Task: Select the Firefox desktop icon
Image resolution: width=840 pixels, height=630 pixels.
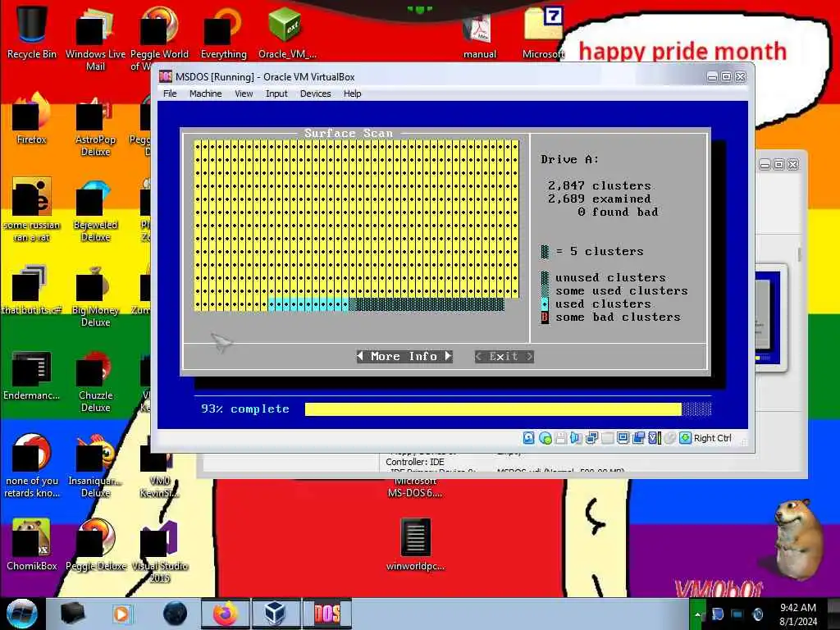Action: point(31,119)
